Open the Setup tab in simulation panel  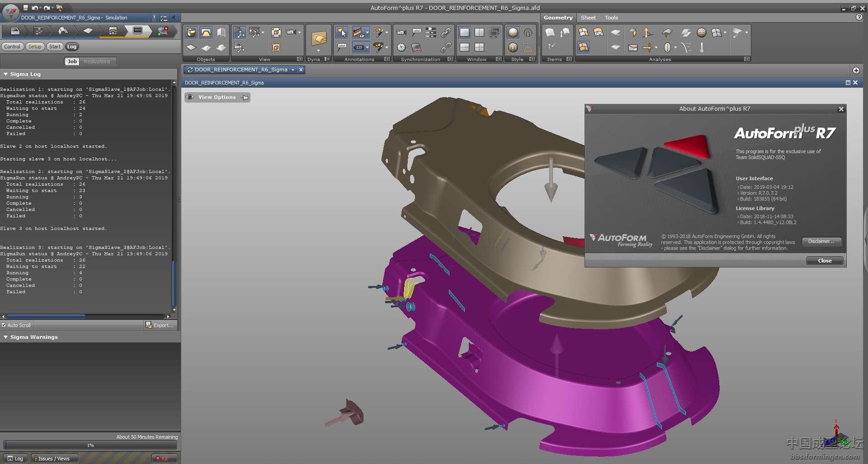coord(35,47)
